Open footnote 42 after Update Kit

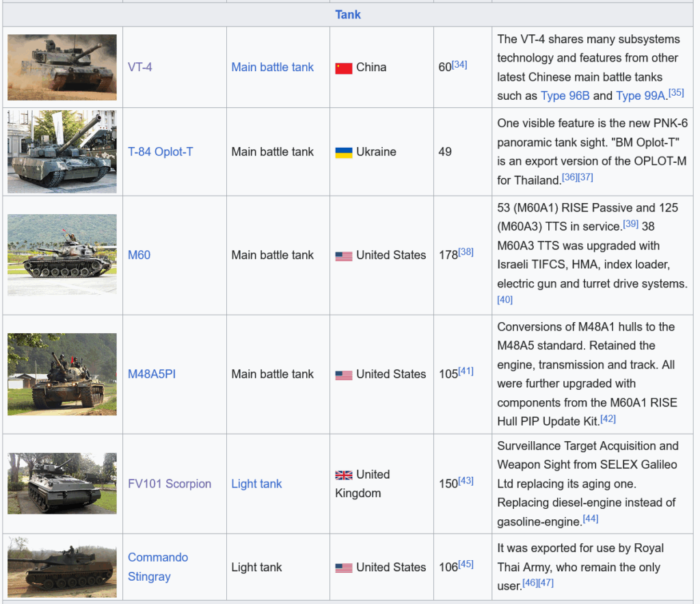(x=608, y=419)
